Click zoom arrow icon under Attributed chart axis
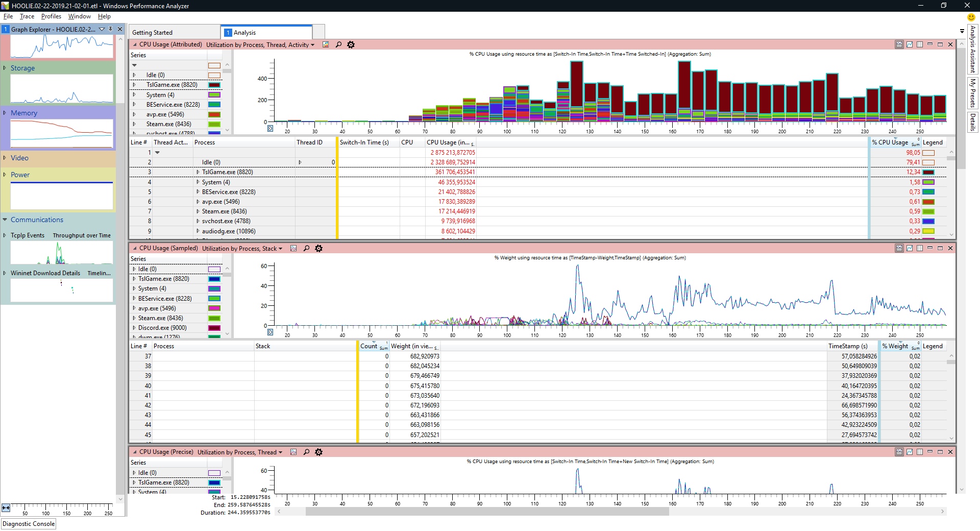 coord(271,129)
